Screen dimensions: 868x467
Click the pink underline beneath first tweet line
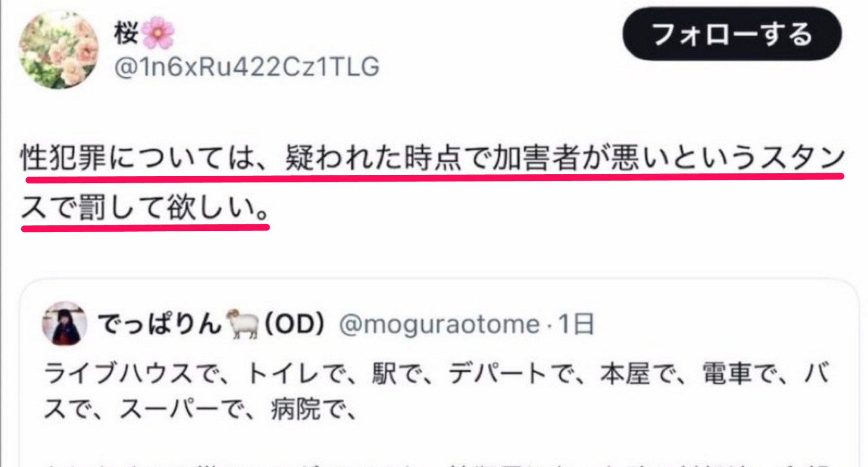click(x=435, y=178)
